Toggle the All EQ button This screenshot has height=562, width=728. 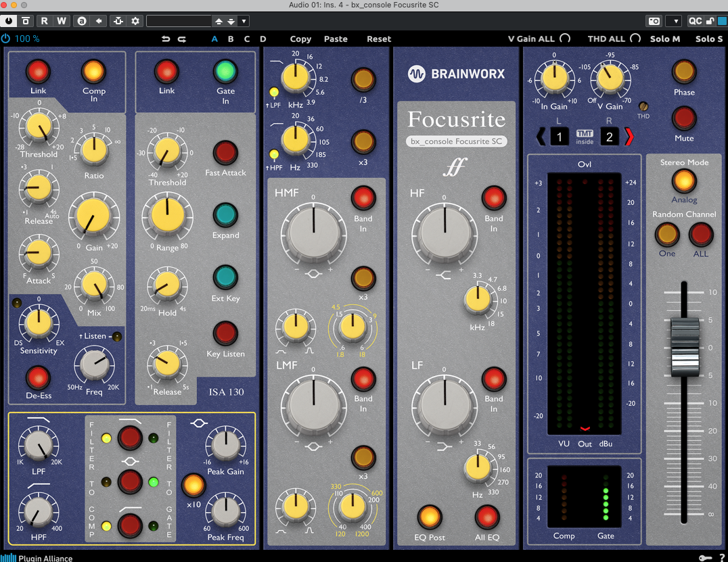pyautogui.click(x=487, y=517)
